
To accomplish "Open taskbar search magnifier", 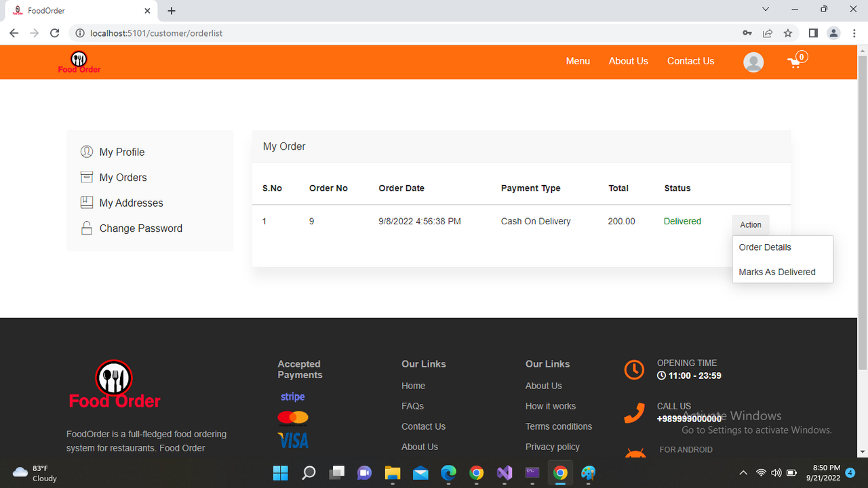I will [309, 472].
